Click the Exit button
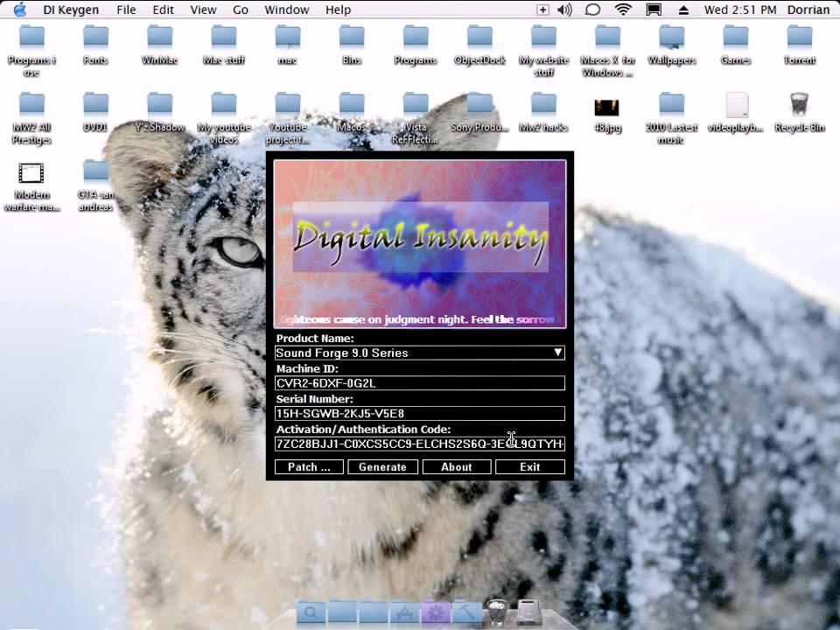 530,467
